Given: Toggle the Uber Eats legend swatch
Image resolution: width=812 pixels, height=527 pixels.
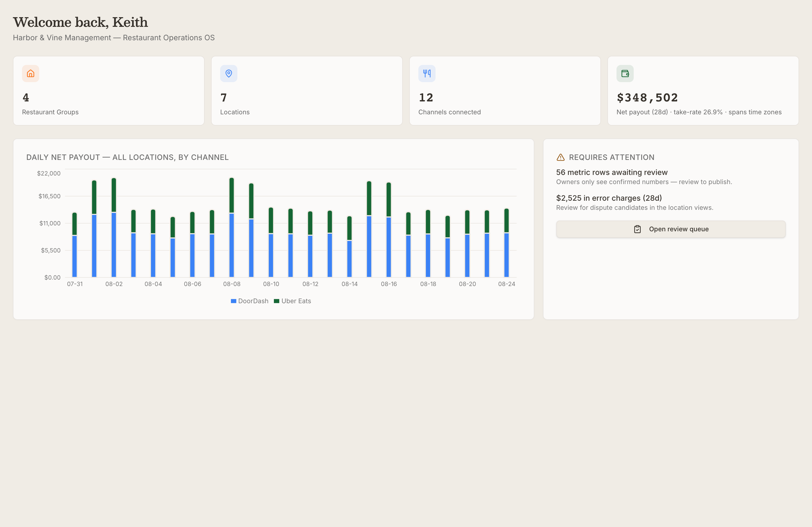Looking at the screenshot, I should 277,301.
